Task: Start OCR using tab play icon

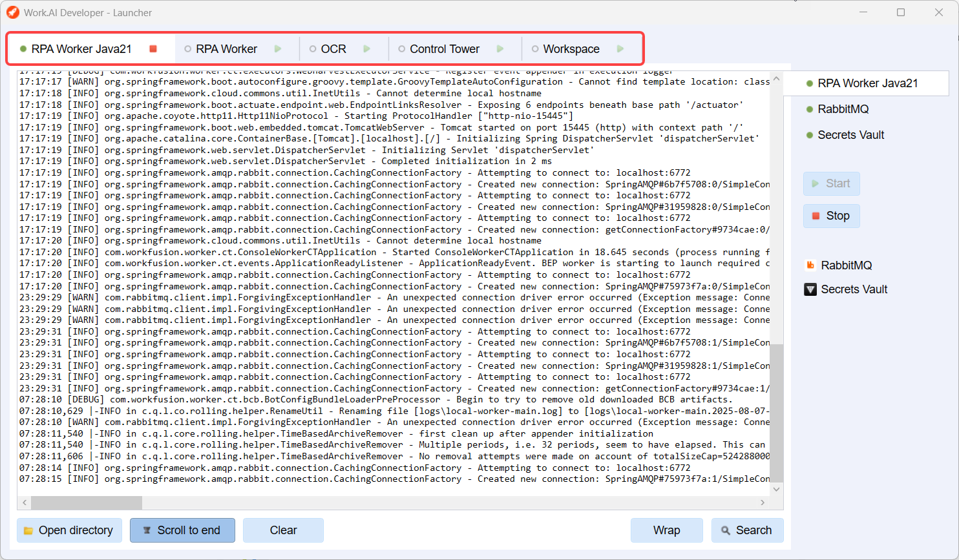Action: tap(366, 49)
